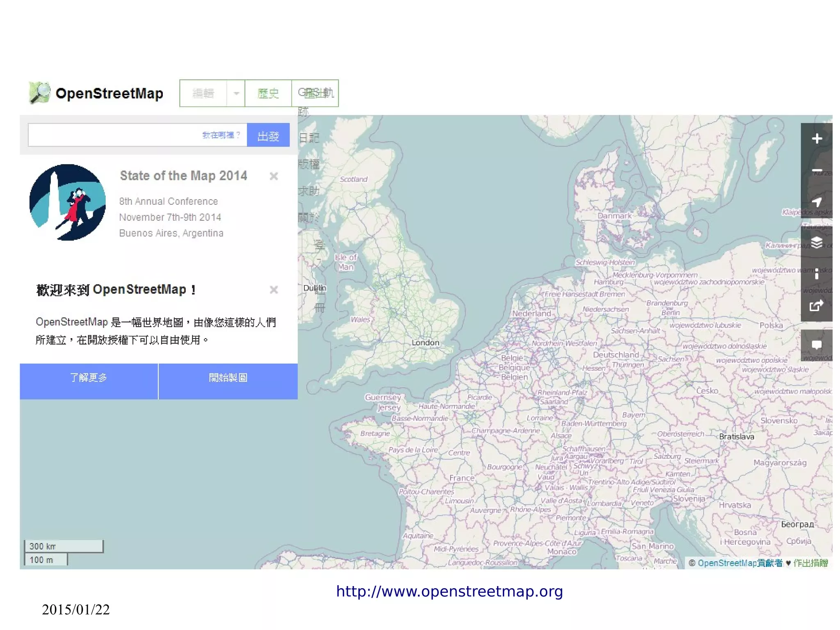Viewport: 840px width, 630px height.
Task: Close the welcome message panel
Action: (274, 290)
